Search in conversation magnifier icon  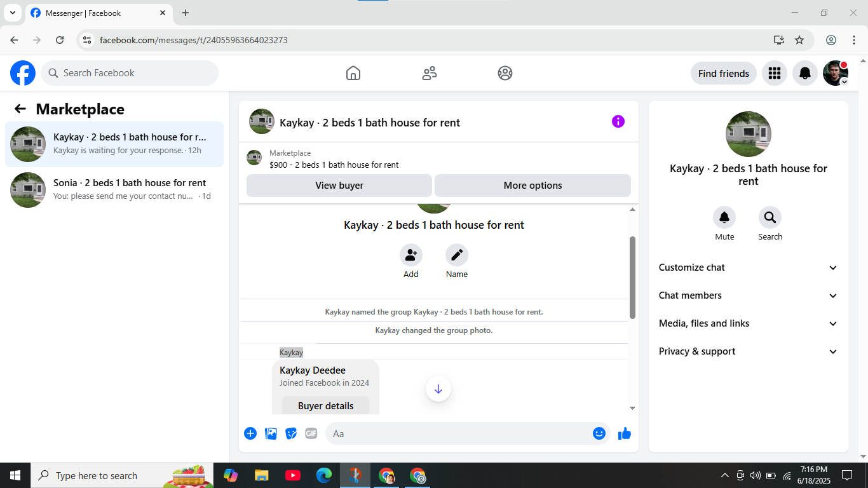pos(770,218)
